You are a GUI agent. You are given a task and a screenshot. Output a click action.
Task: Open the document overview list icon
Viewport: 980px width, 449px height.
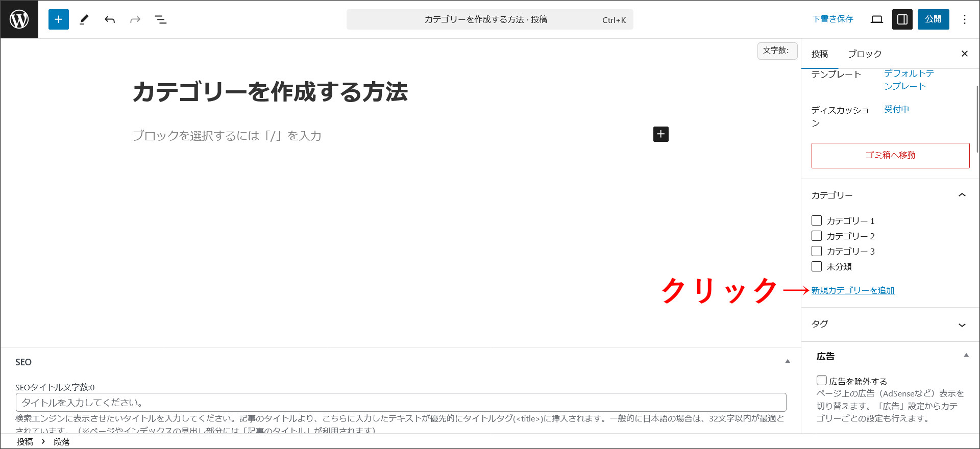pos(161,19)
